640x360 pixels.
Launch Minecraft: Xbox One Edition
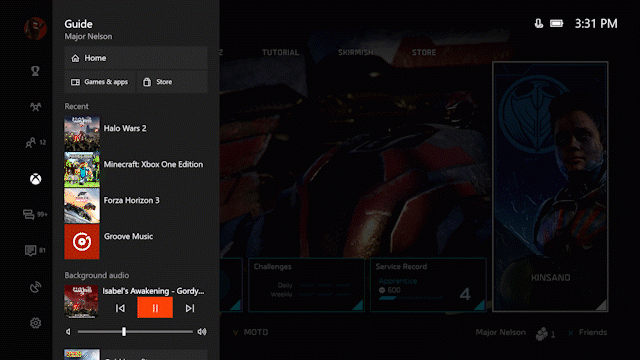136,169
